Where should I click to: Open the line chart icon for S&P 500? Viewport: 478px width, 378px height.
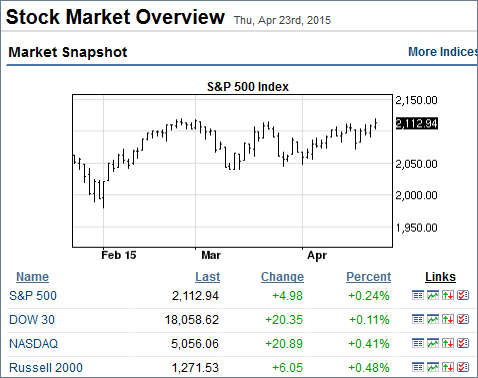click(433, 295)
